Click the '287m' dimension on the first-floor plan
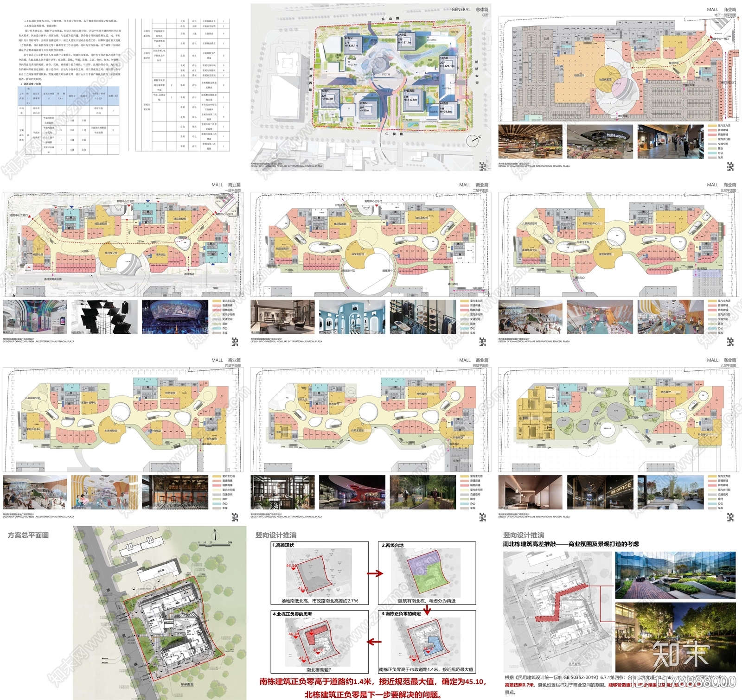The image size is (742, 700). coord(141,242)
